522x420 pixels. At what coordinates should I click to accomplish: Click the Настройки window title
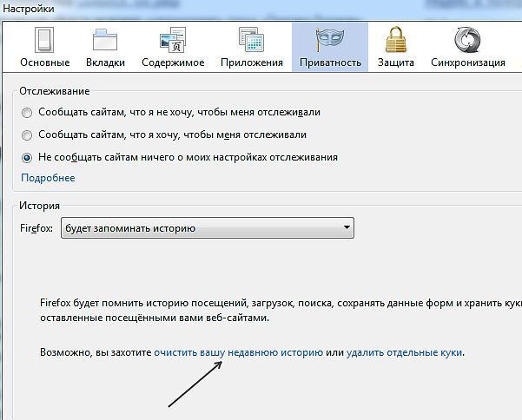pyautogui.click(x=29, y=9)
